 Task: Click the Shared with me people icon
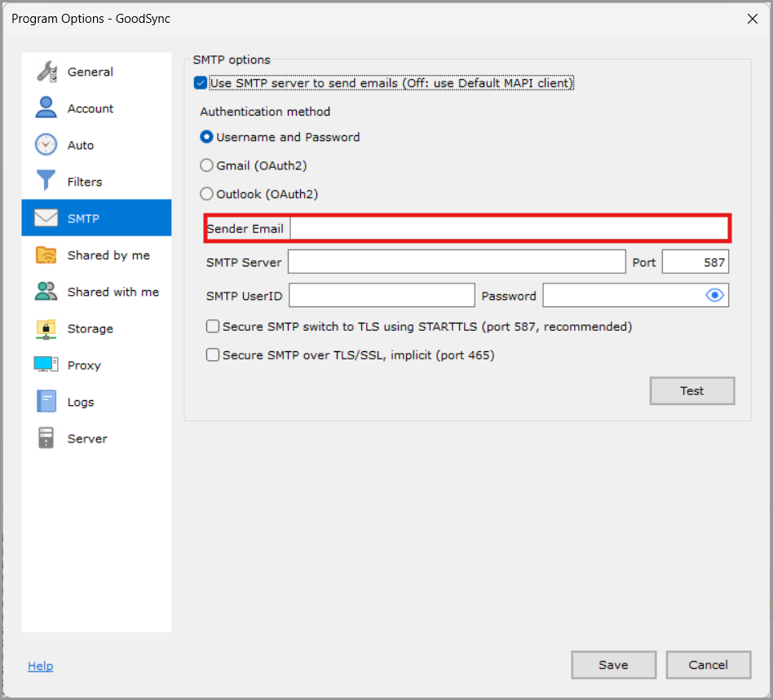point(46,291)
